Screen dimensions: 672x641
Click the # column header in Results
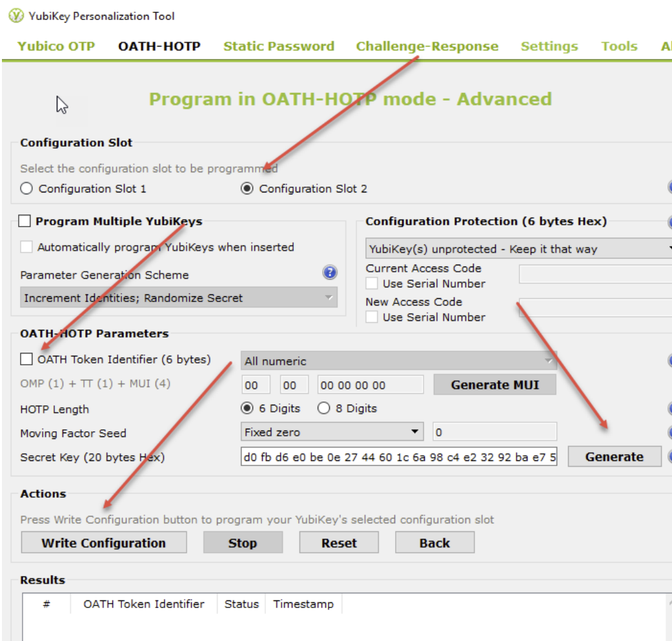(x=46, y=604)
